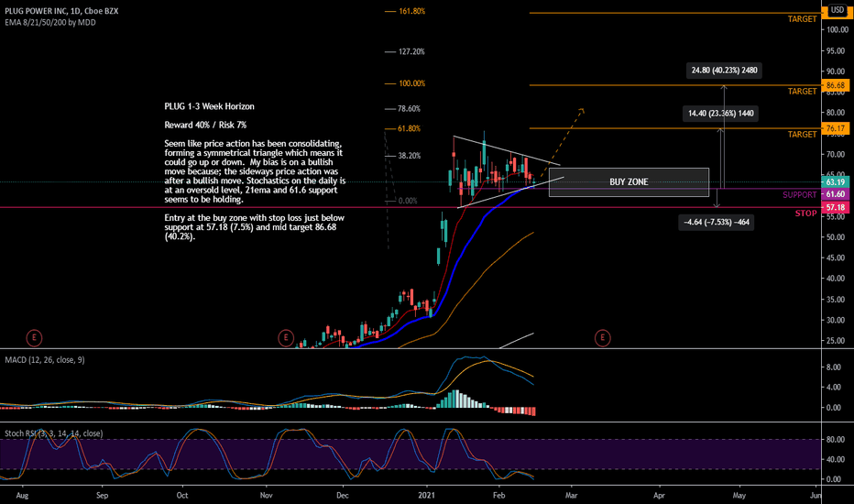Click the 61.80% Fibonacci level label
854x504 pixels.
pos(409,128)
